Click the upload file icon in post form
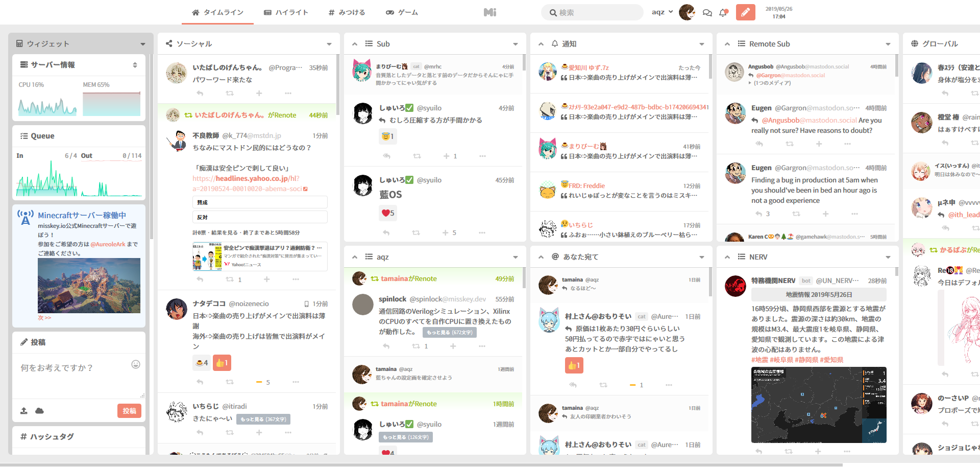This screenshot has height=467, width=980. coord(23,411)
